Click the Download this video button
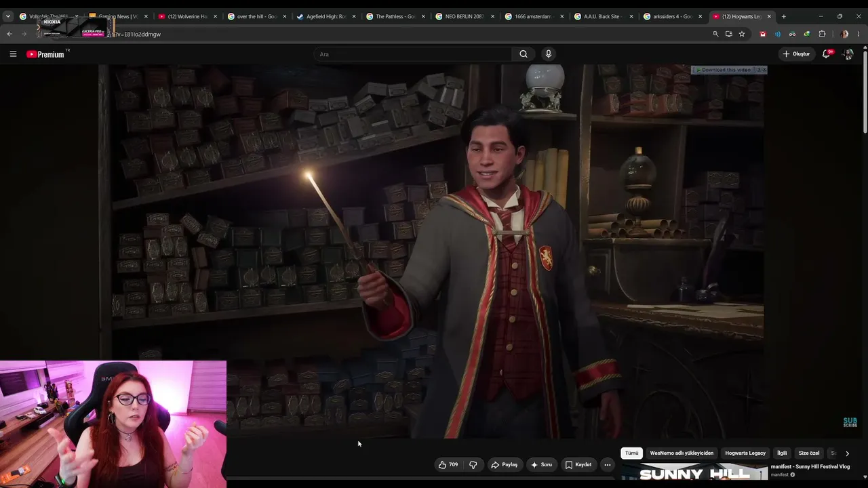The width and height of the screenshot is (868, 488). pyautogui.click(x=724, y=70)
